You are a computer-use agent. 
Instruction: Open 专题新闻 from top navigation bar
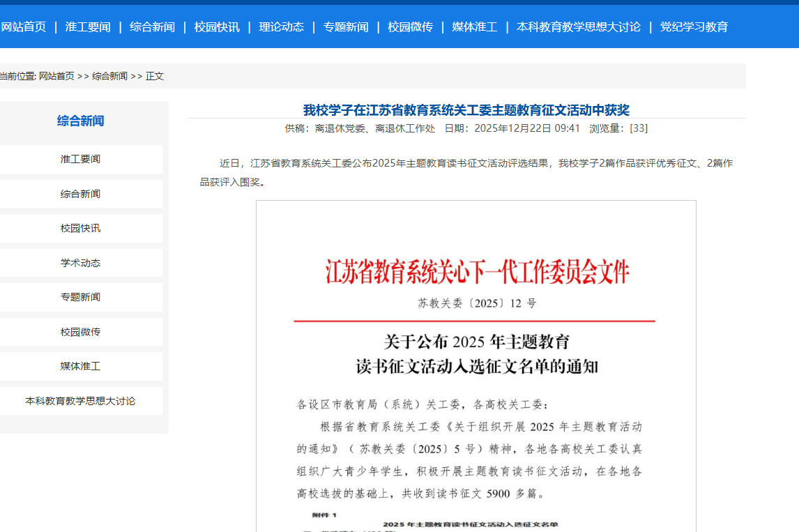[x=346, y=27]
